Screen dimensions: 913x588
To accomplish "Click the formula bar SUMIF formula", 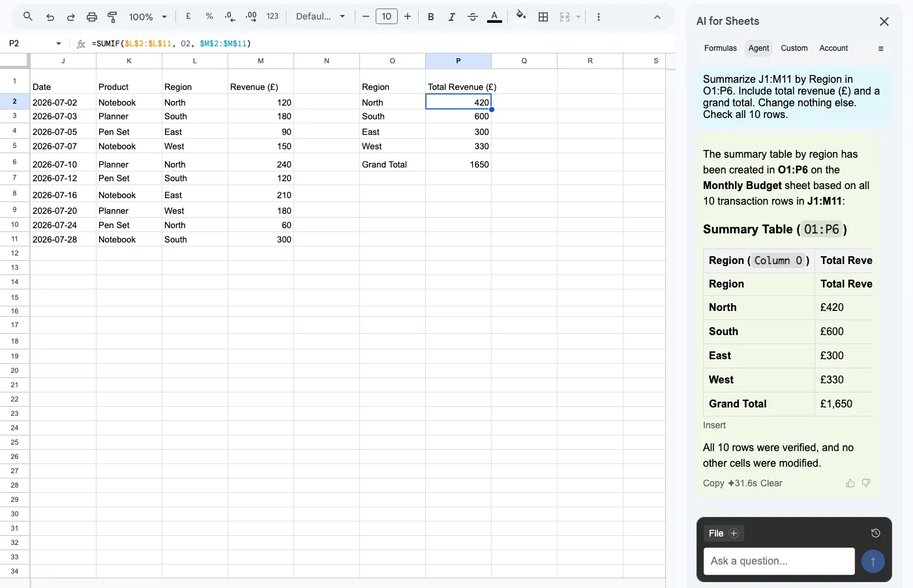I will point(172,44).
